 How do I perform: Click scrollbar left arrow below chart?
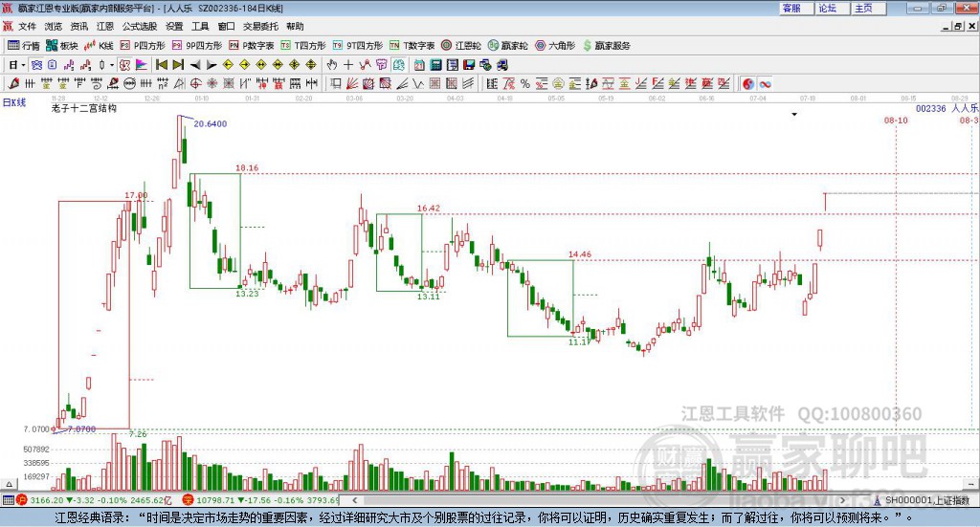355,500
